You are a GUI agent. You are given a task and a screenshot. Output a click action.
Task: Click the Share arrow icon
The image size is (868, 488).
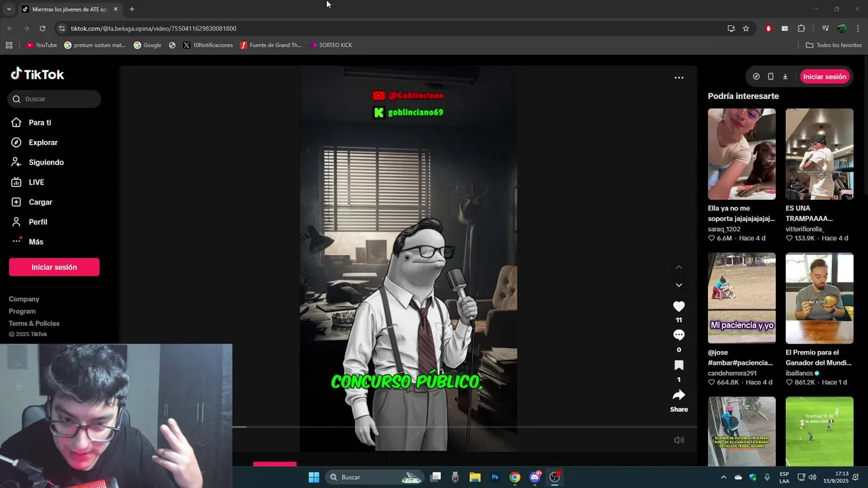(679, 395)
